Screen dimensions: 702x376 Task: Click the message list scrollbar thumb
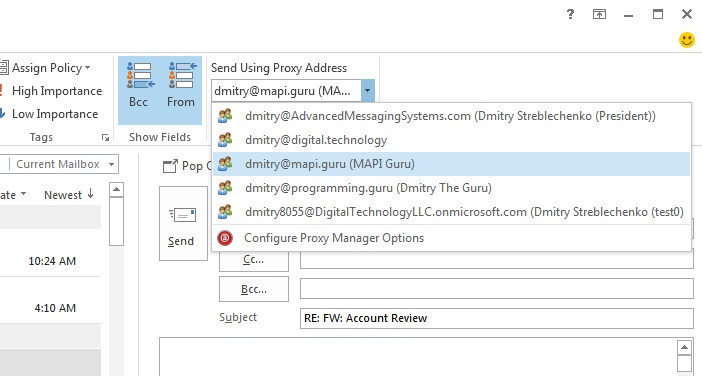[x=116, y=221]
